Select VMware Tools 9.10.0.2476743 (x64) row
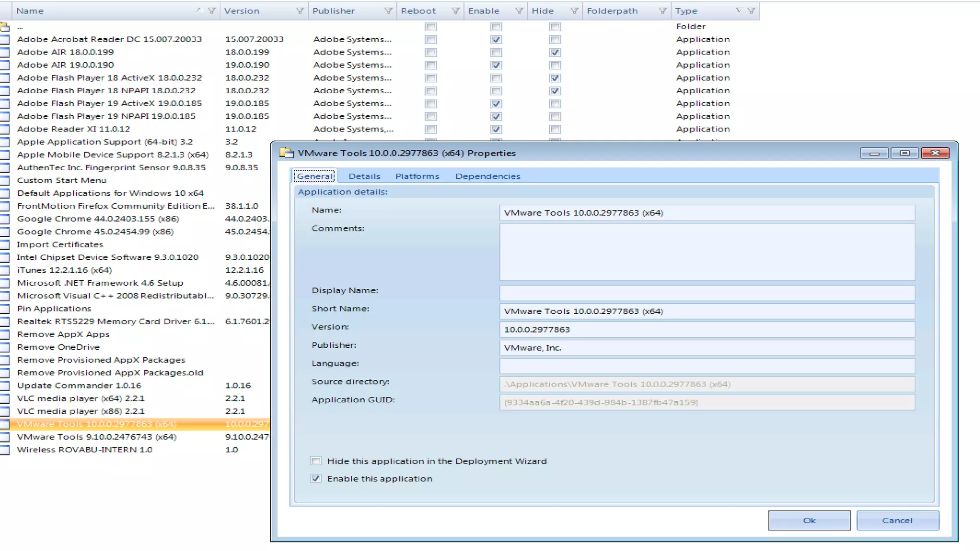The image size is (980, 551). pyautogui.click(x=135, y=437)
